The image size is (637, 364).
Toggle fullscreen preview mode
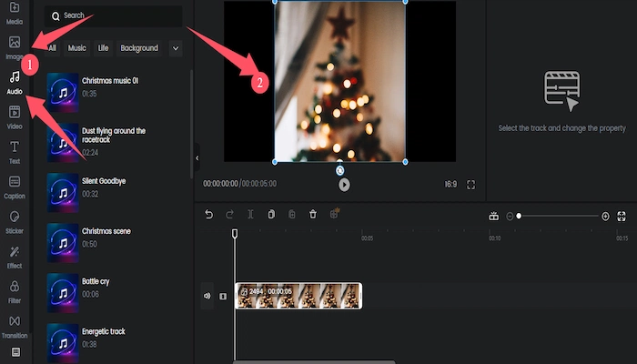click(471, 184)
